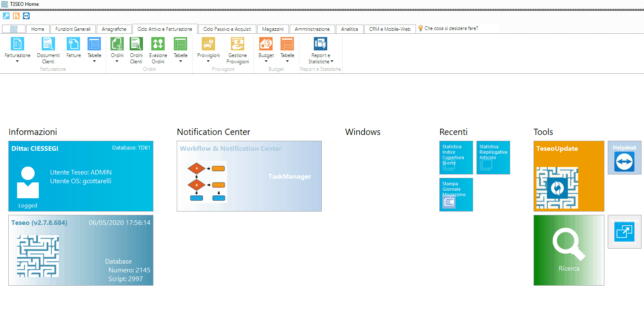The height and width of the screenshot is (309, 644).
Task: Open the maze-logo application menu tab
Action: 14,29
